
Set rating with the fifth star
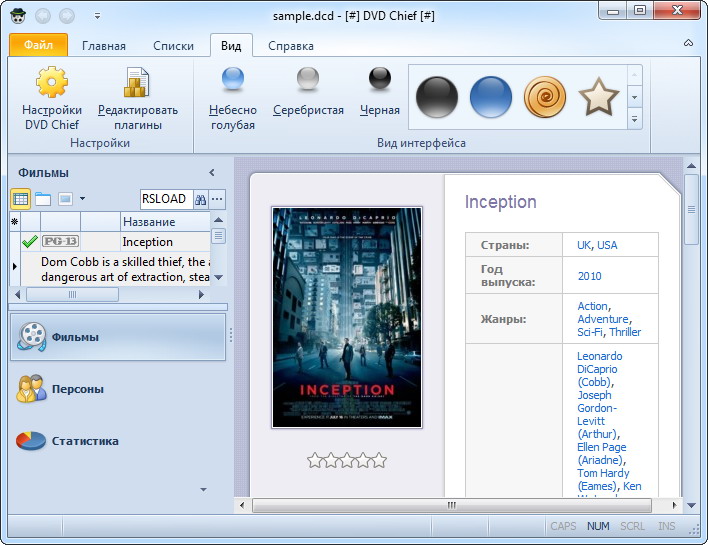(379, 460)
